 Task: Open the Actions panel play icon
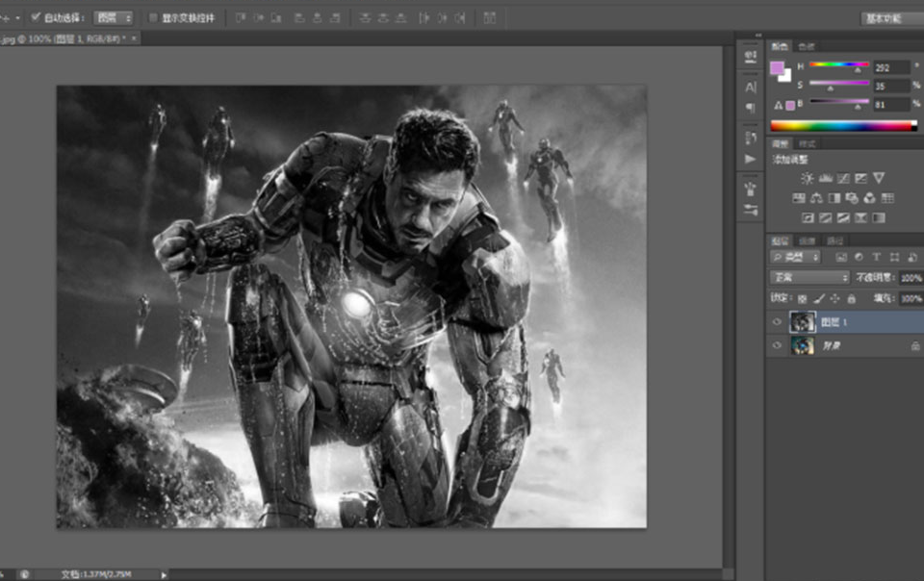tap(751, 159)
